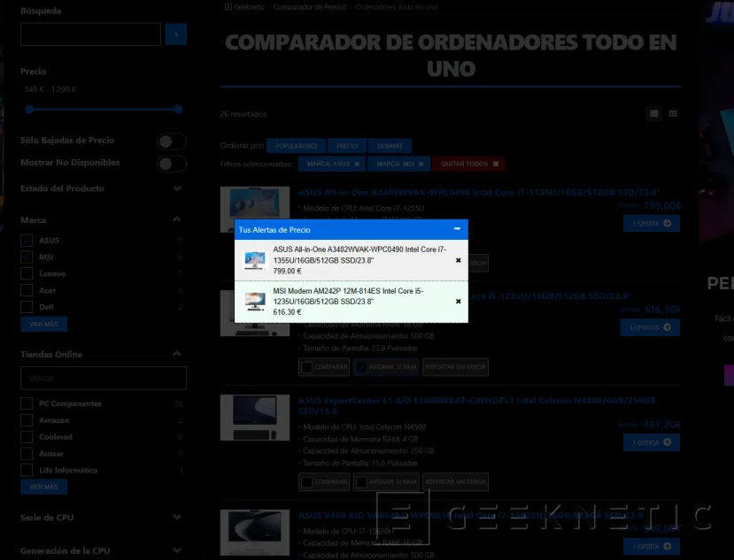Adjust the maximum price slider handle

[x=178, y=110]
